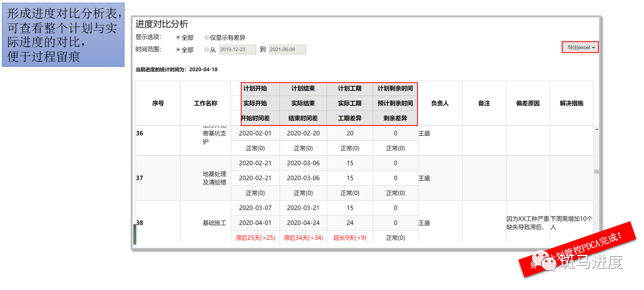Click red 延长9天(+9) cell

(350, 238)
